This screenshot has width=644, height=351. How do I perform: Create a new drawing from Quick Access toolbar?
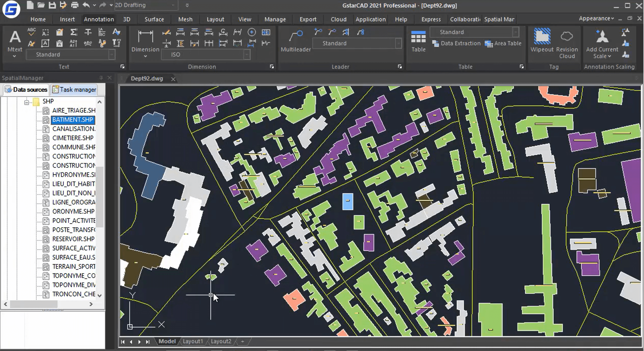coord(30,5)
